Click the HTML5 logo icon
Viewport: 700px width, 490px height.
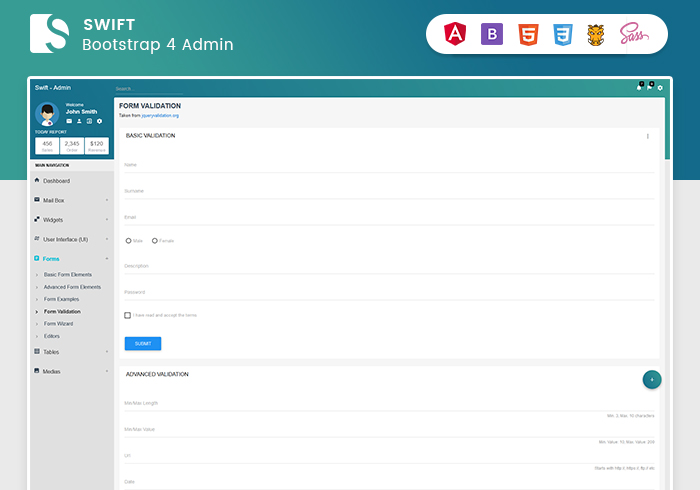click(527, 35)
